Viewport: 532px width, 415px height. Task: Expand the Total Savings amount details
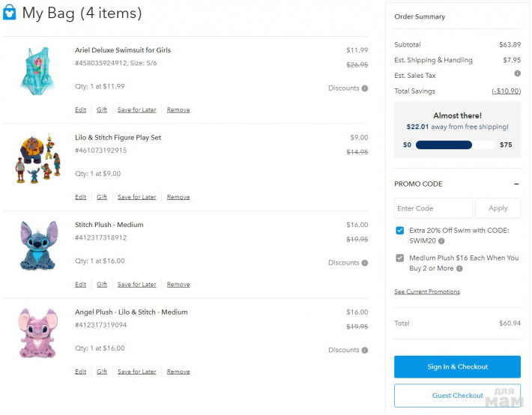click(x=506, y=91)
